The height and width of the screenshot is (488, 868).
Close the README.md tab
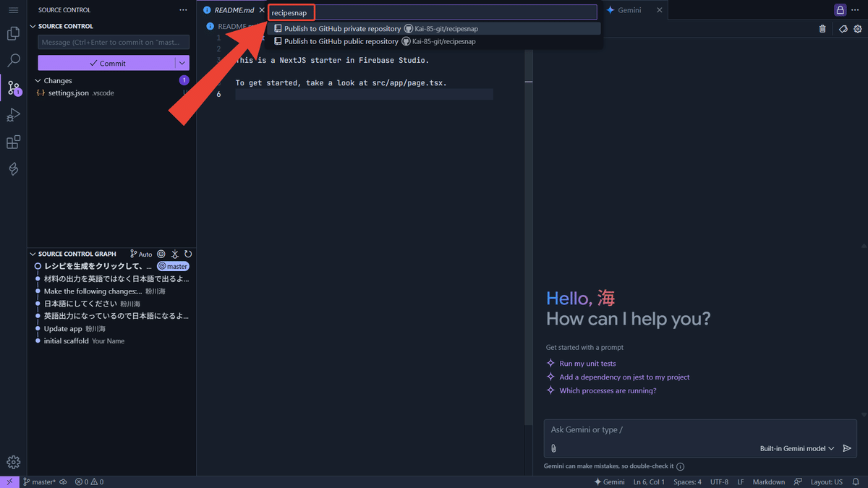(x=262, y=10)
